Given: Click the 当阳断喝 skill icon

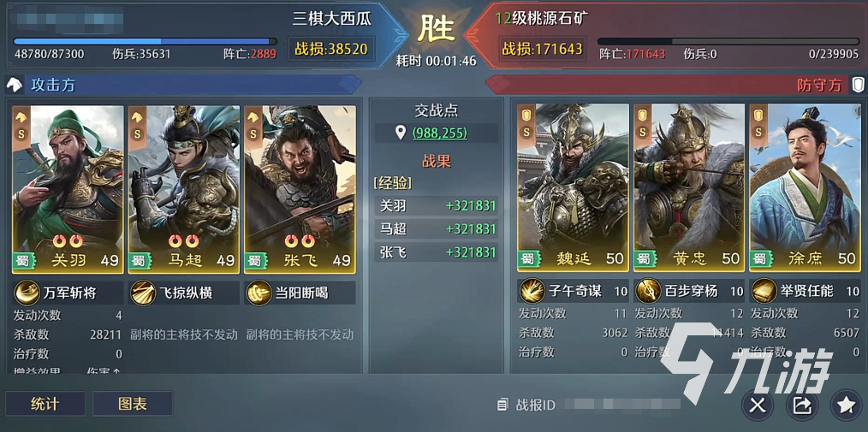Looking at the screenshot, I should point(259,293).
